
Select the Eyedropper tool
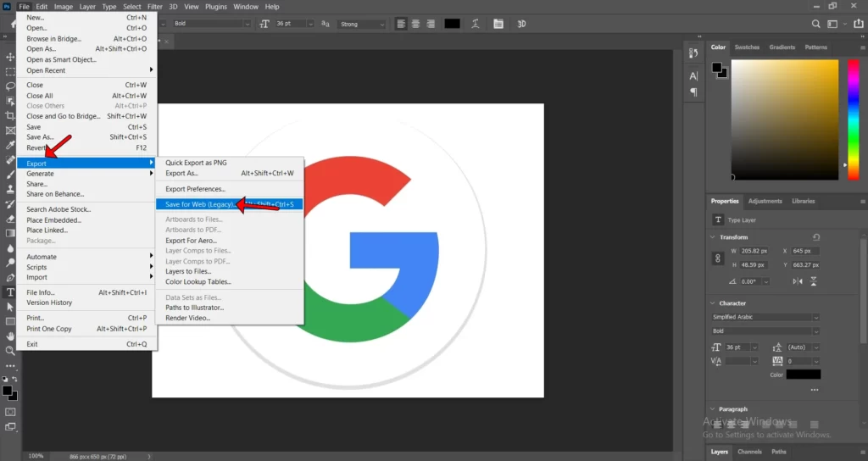pyautogui.click(x=10, y=145)
